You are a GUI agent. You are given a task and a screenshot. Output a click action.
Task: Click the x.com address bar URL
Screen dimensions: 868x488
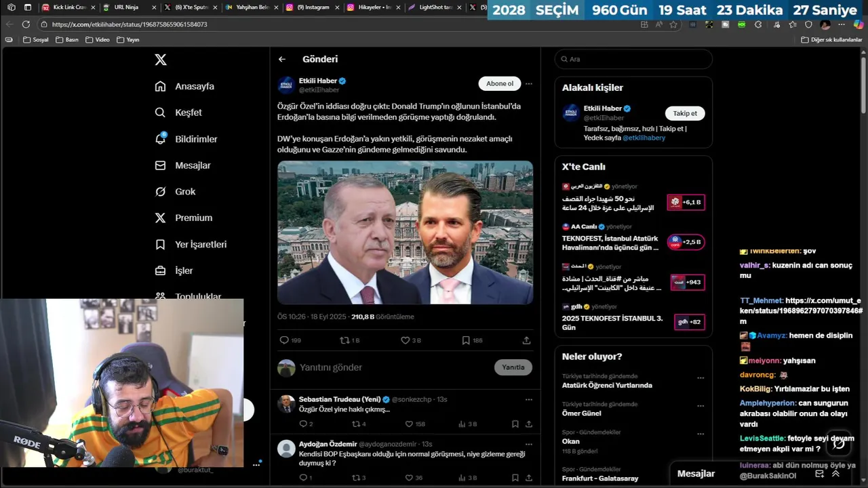[130, 24]
